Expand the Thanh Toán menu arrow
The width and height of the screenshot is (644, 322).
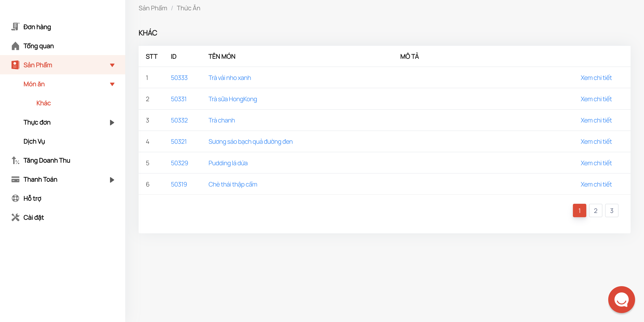pos(112,180)
